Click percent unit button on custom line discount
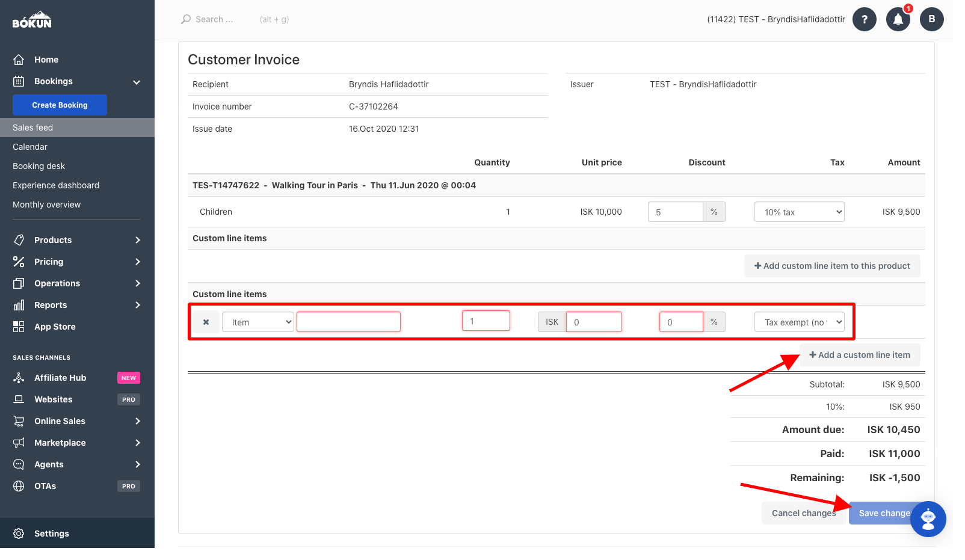The height and width of the screenshot is (560, 965). click(714, 322)
